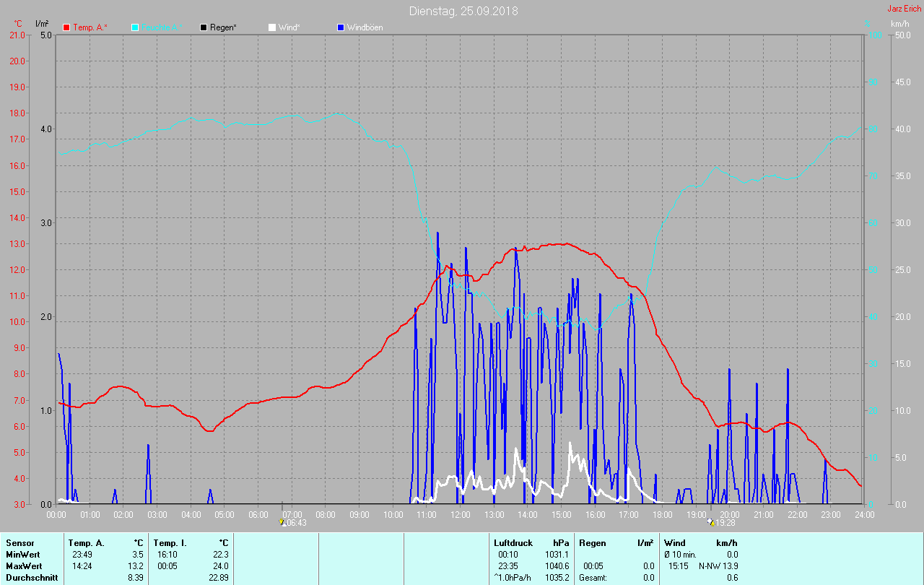Click the 12:00 time axis label
The width and height of the screenshot is (924, 585).
461,515
